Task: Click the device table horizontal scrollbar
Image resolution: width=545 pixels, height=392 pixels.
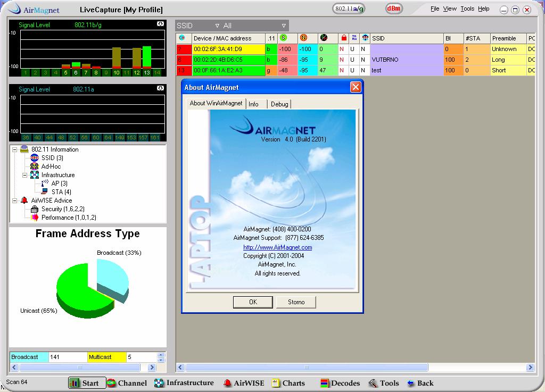Action: click(307, 368)
